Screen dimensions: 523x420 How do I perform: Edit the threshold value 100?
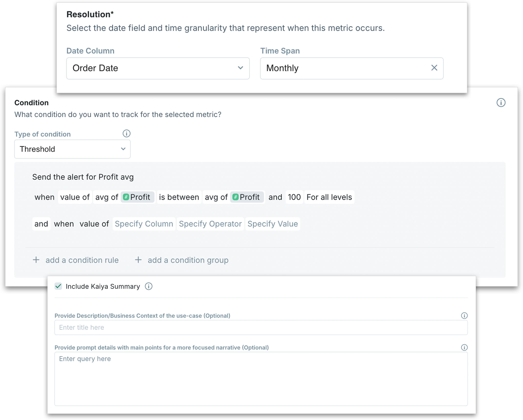click(x=294, y=197)
